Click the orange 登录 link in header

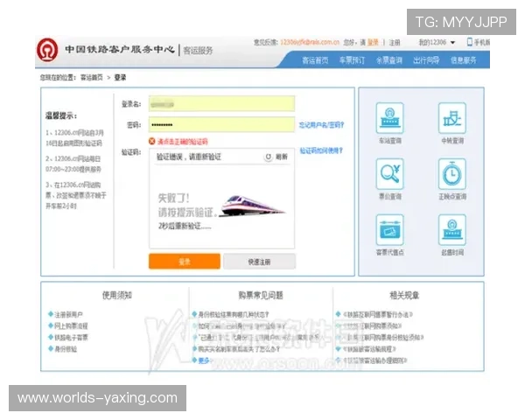click(x=373, y=42)
